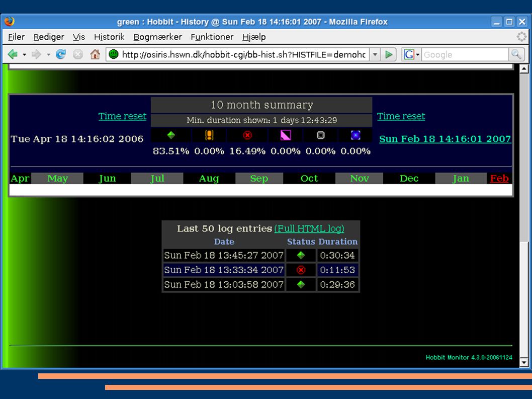
Task: Open the Bogmærker menu
Action: click(x=157, y=37)
